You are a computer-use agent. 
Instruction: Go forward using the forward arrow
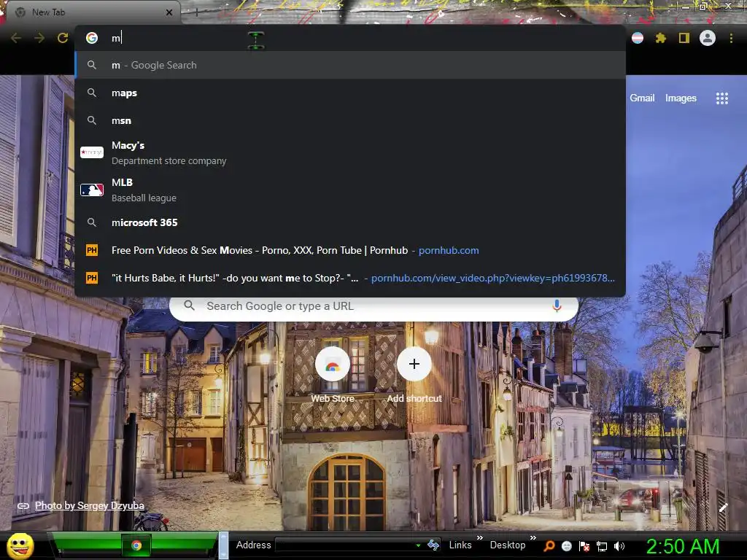point(39,38)
